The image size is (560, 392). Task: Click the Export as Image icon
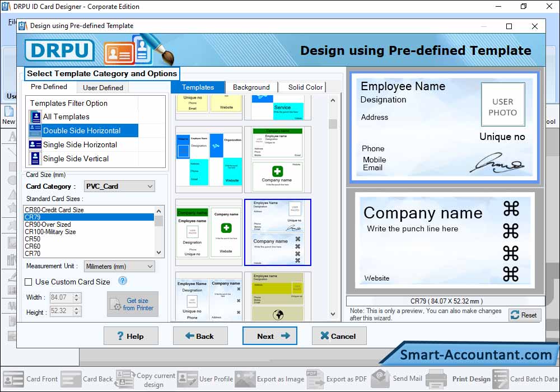(x=245, y=379)
